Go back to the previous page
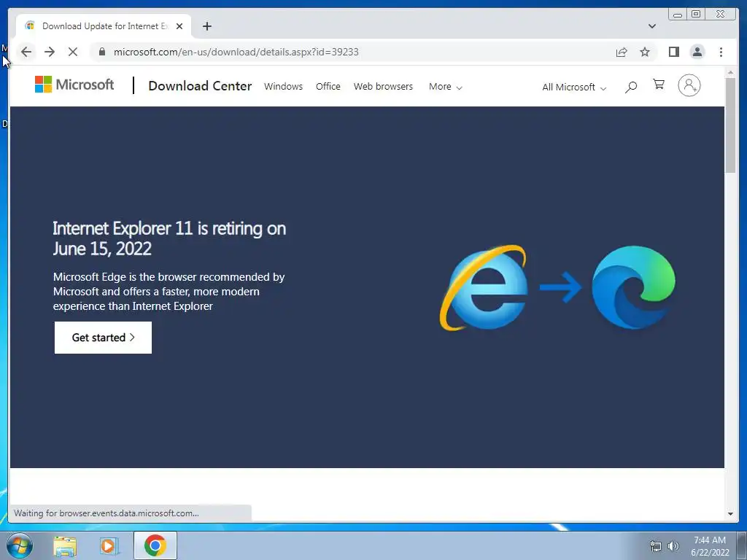 [26, 52]
